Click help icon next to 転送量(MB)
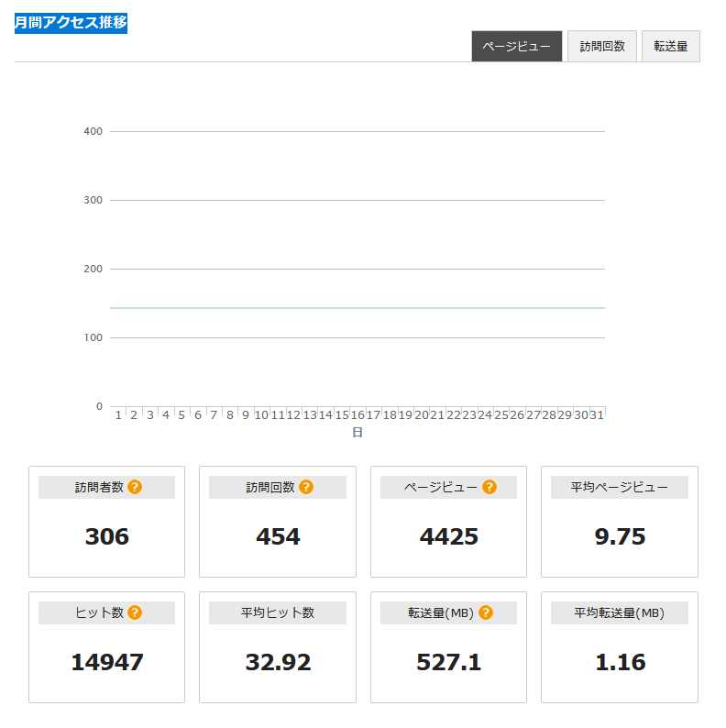Image resolution: width=726 pixels, height=728 pixels. [486, 612]
